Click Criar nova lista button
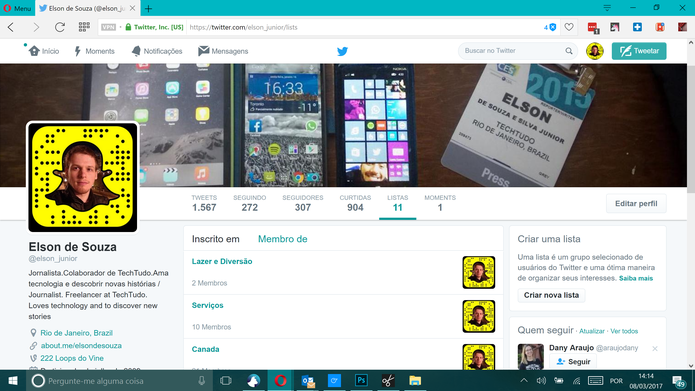The image size is (695, 391). pyautogui.click(x=551, y=295)
